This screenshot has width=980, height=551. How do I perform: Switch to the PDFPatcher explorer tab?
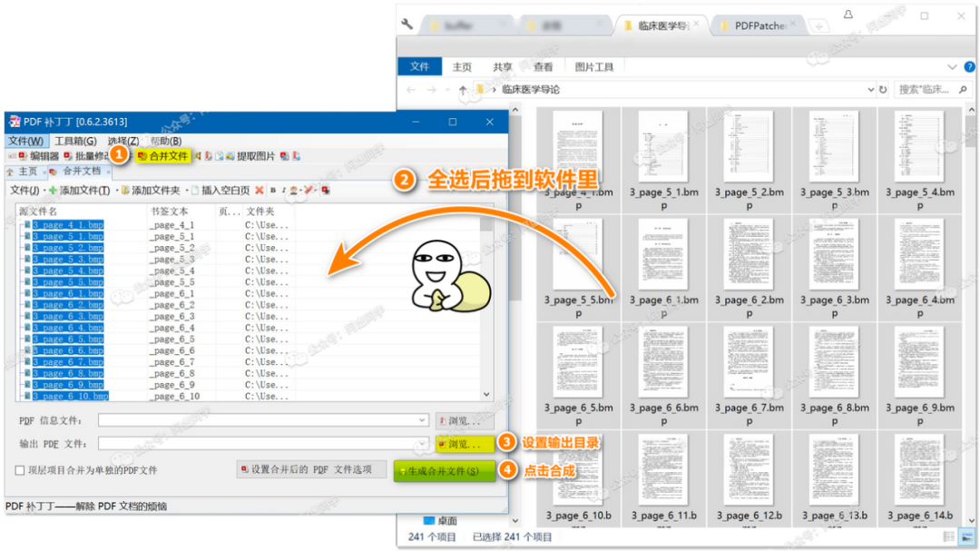point(759,25)
